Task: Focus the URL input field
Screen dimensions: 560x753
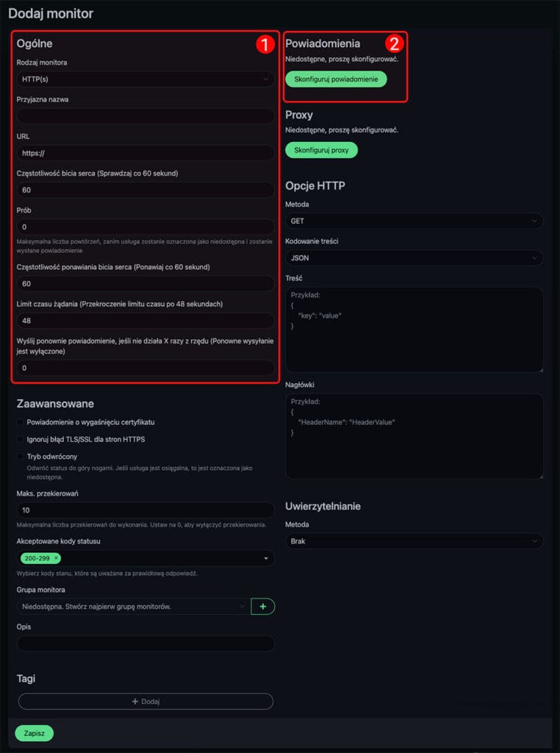Action: pos(145,154)
